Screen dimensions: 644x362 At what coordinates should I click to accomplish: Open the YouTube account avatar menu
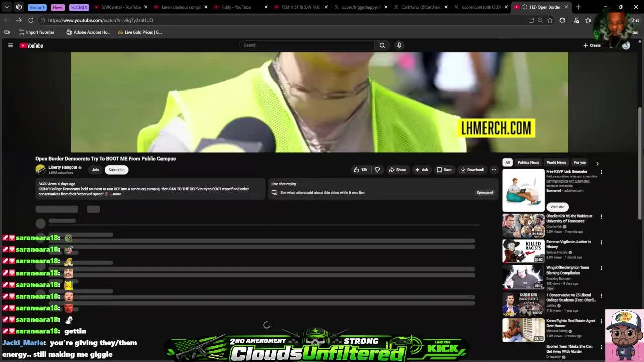point(626,45)
